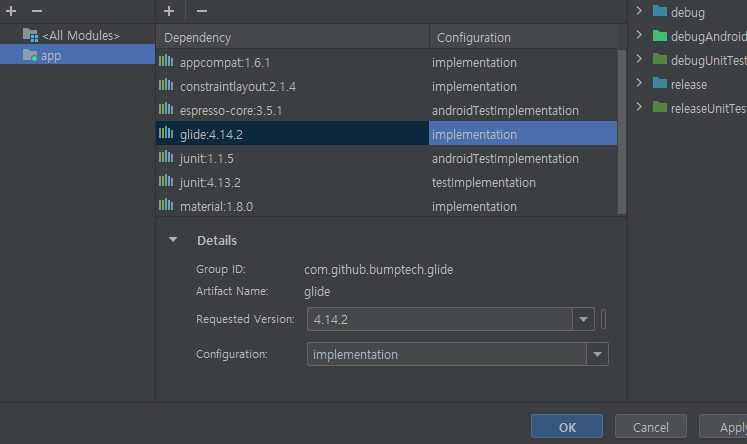
Task: Click the Apply button
Action: (x=723, y=426)
